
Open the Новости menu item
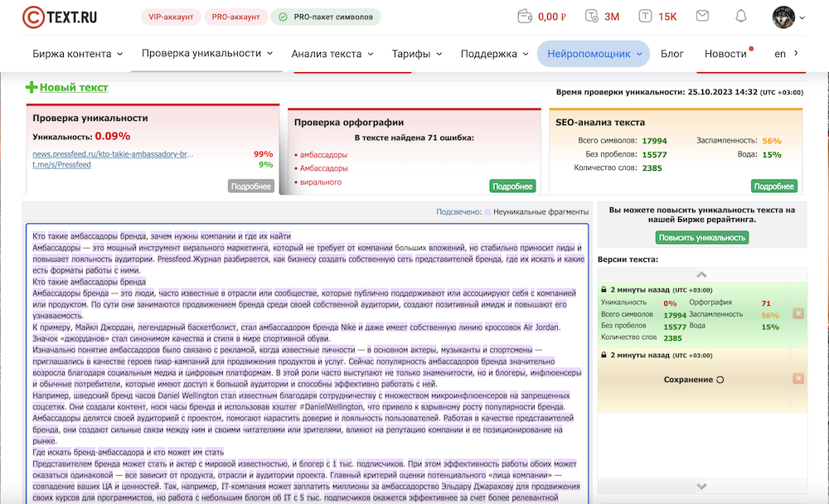(725, 54)
